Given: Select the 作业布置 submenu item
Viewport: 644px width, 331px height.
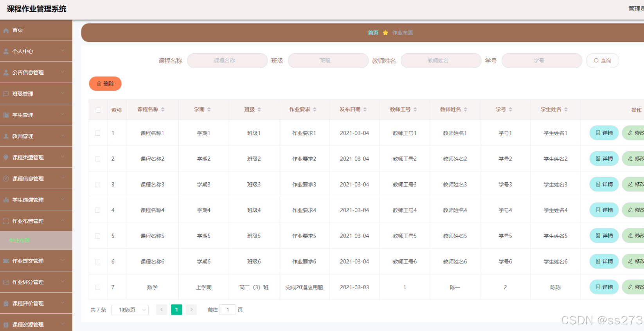Looking at the screenshot, I should [x=36, y=240].
